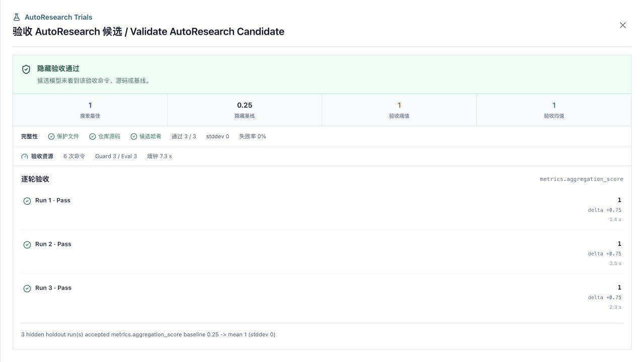Click the 墙钟 7.3 s text
The width and height of the screenshot is (644, 362).
pyautogui.click(x=159, y=156)
